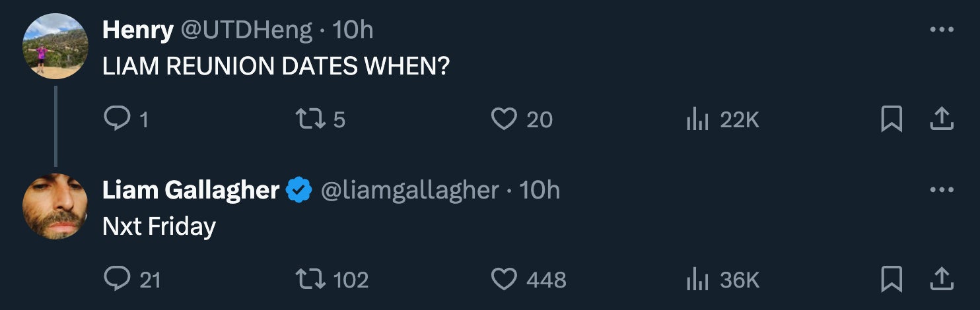980x310 pixels.
Task: Open Henry's profile picture
Action: [55, 46]
